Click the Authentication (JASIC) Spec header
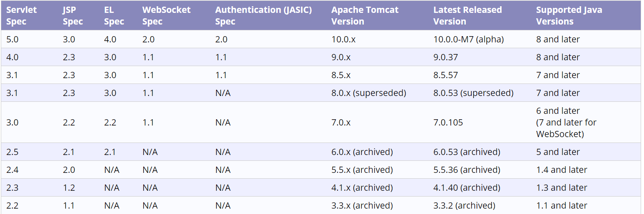Image resolution: width=644 pixels, height=214 pixels. point(263,15)
